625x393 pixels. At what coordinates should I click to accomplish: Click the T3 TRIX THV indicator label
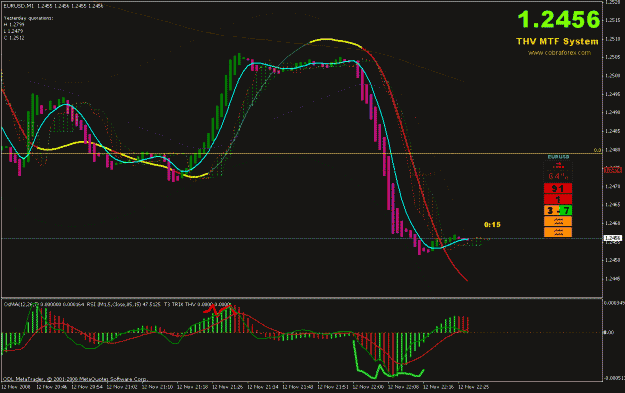(x=197, y=305)
